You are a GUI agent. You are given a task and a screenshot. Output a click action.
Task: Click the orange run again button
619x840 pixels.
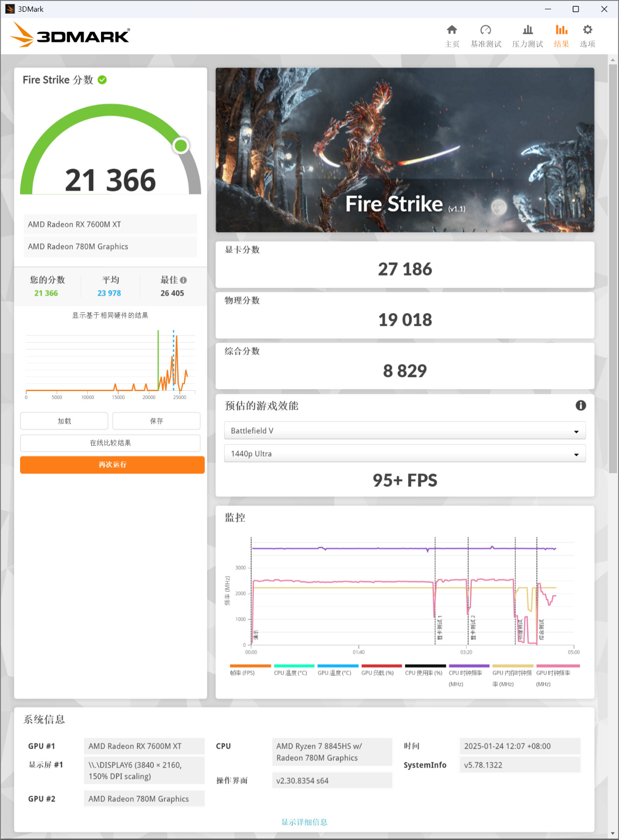pos(112,465)
